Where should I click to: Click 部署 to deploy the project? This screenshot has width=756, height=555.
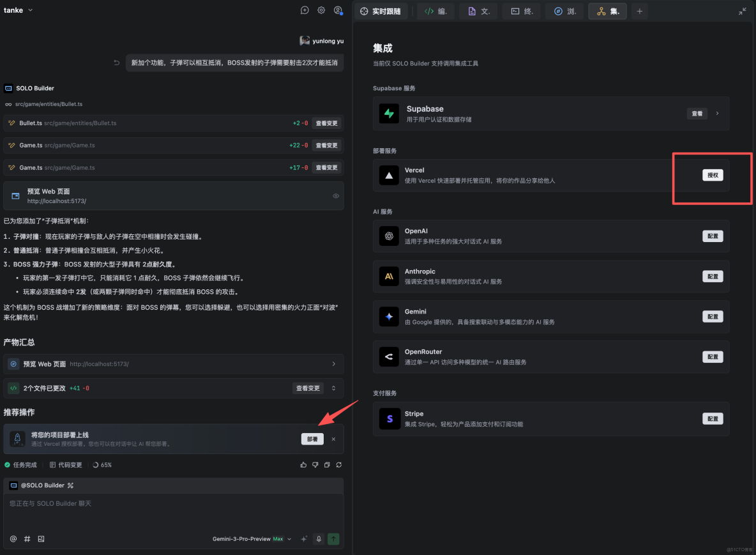[312, 439]
